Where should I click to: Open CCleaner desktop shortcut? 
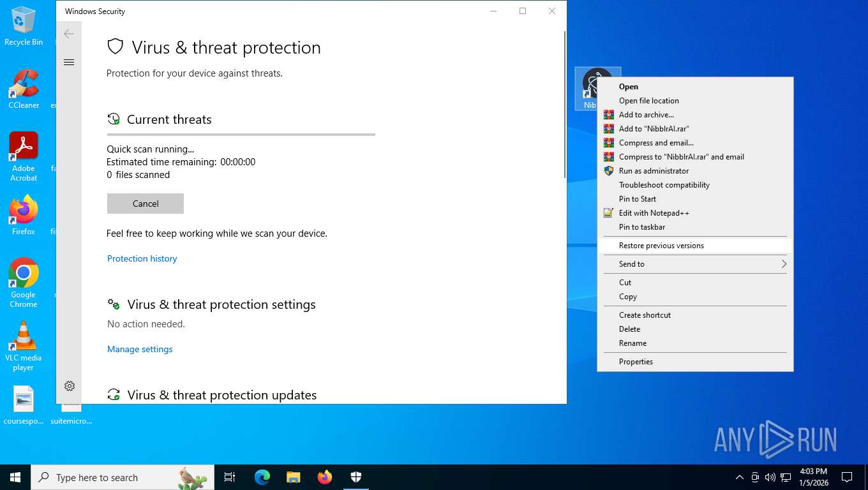coord(24,89)
